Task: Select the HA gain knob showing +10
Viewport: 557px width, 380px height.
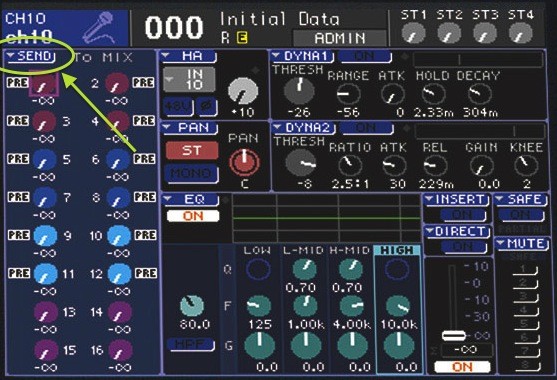Action: [x=243, y=91]
